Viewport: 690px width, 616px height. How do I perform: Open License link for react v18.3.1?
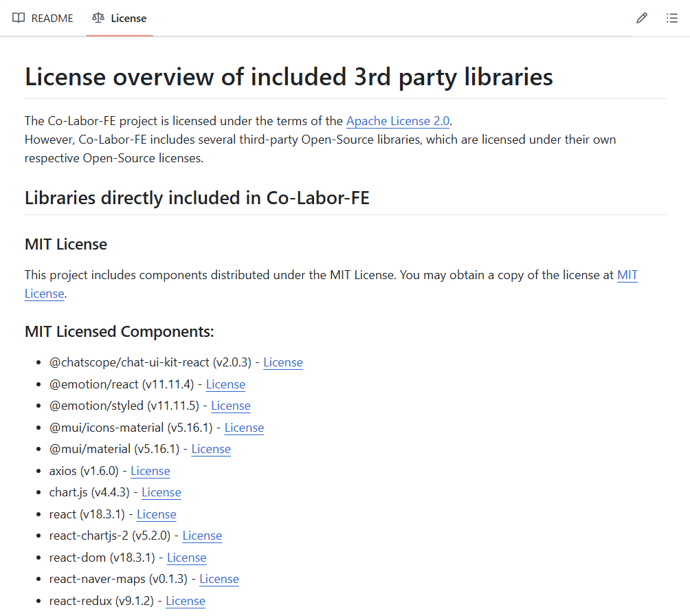click(x=157, y=514)
